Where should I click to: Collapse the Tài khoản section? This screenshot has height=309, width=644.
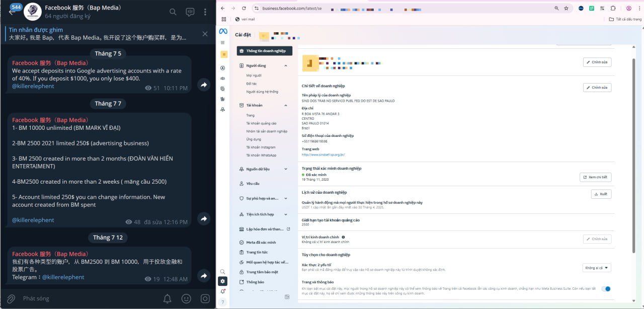click(x=286, y=105)
